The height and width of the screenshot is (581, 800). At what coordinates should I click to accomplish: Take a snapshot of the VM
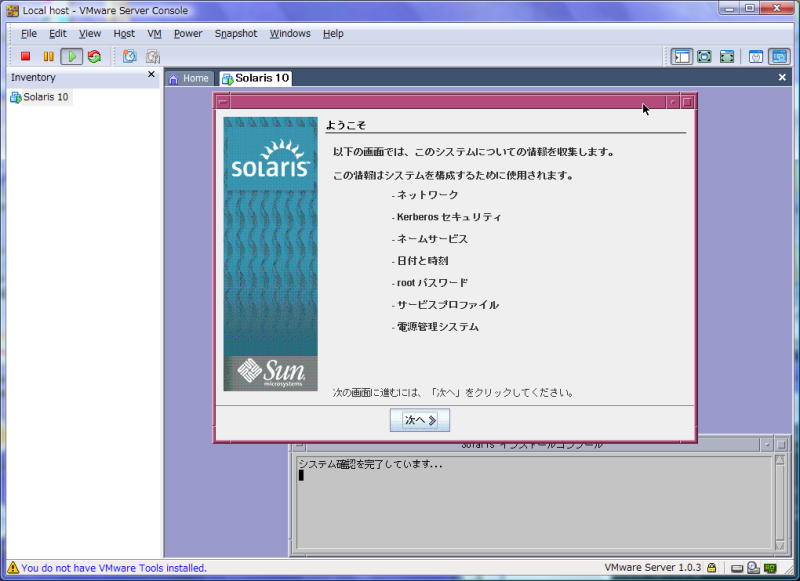click(128, 56)
